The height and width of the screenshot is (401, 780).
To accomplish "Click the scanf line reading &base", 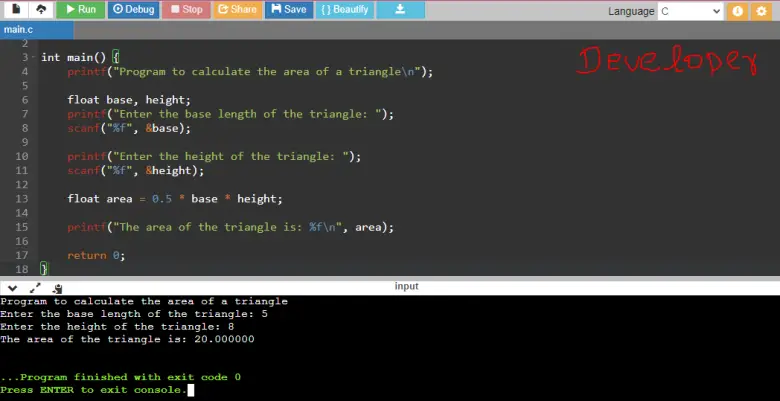I will (129, 128).
